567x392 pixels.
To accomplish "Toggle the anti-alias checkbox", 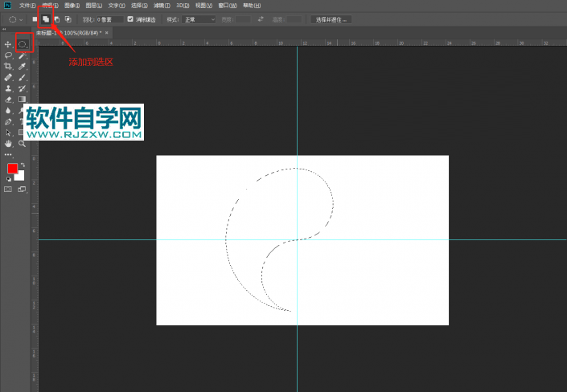I will coord(130,18).
